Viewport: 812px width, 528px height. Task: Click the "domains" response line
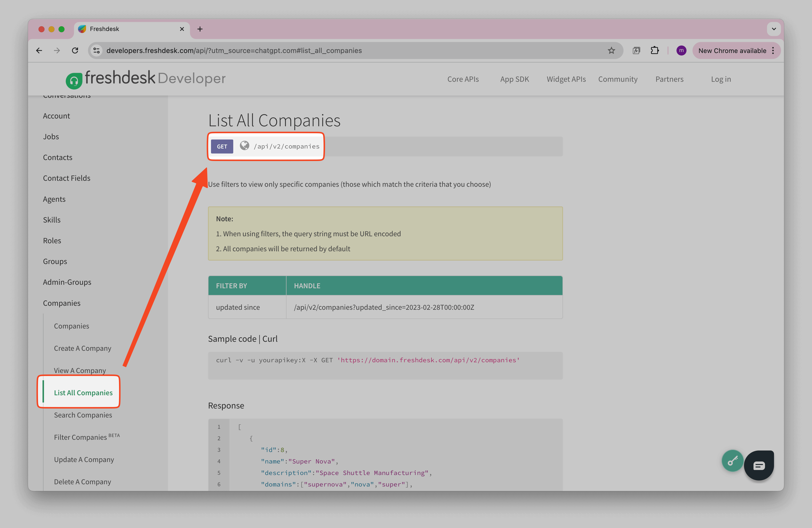(x=336, y=484)
